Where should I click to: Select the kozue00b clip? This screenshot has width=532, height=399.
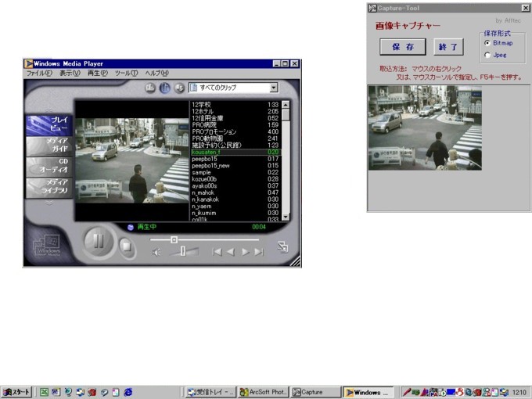[x=235, y=179]
